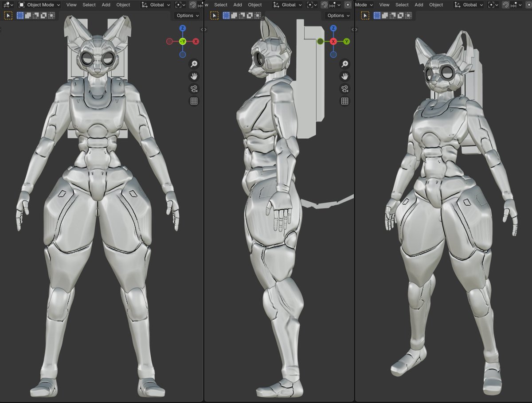This screenshot has width=532, height=403.
Task: Click the pan hand icon in the left viewport
Action: 194,76
